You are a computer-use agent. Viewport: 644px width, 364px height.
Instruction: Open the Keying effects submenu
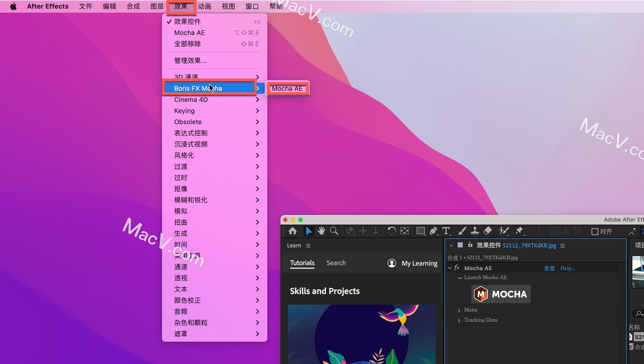point(214,111)
